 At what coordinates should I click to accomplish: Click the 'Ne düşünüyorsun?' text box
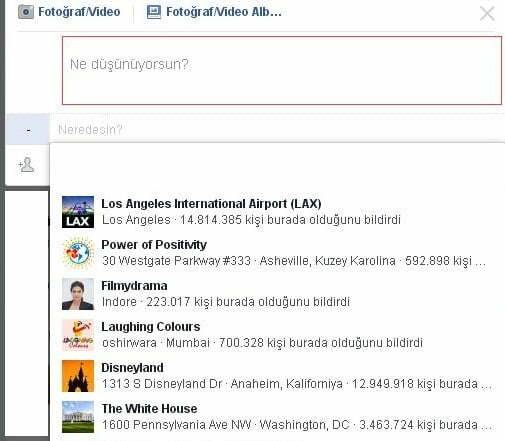tap(282, 70)
